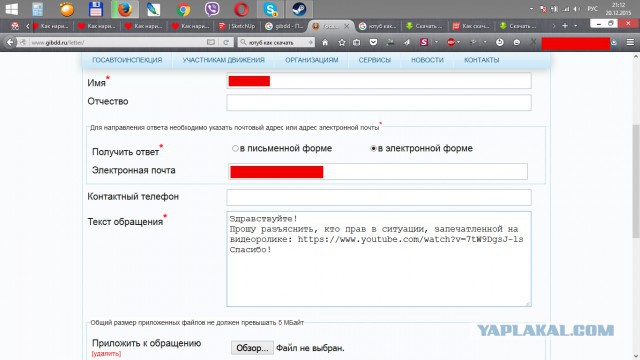The height and width of the screenshot is (360, 640).
Task: Close the current active tab
Action: tap(347, 26)
